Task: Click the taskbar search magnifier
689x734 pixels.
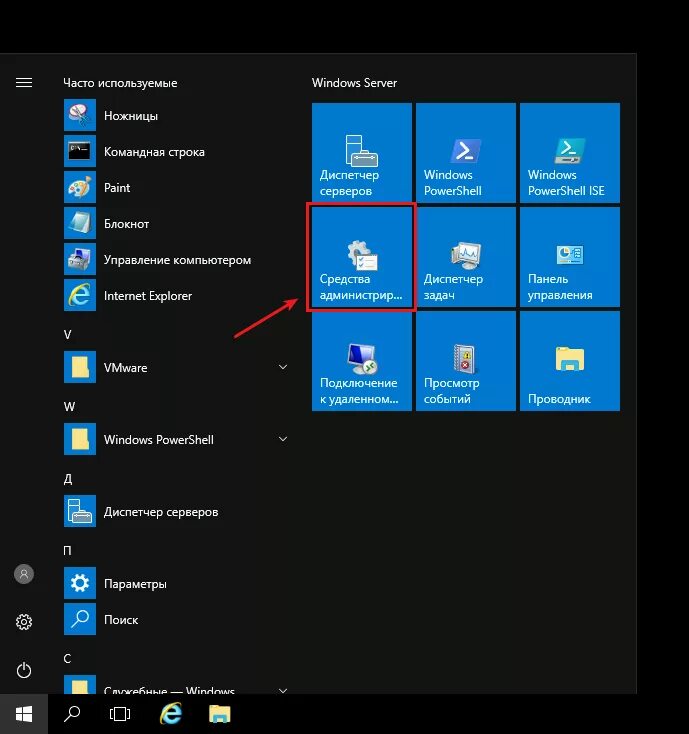Action: pyautogui.click(x=72, y=714)
